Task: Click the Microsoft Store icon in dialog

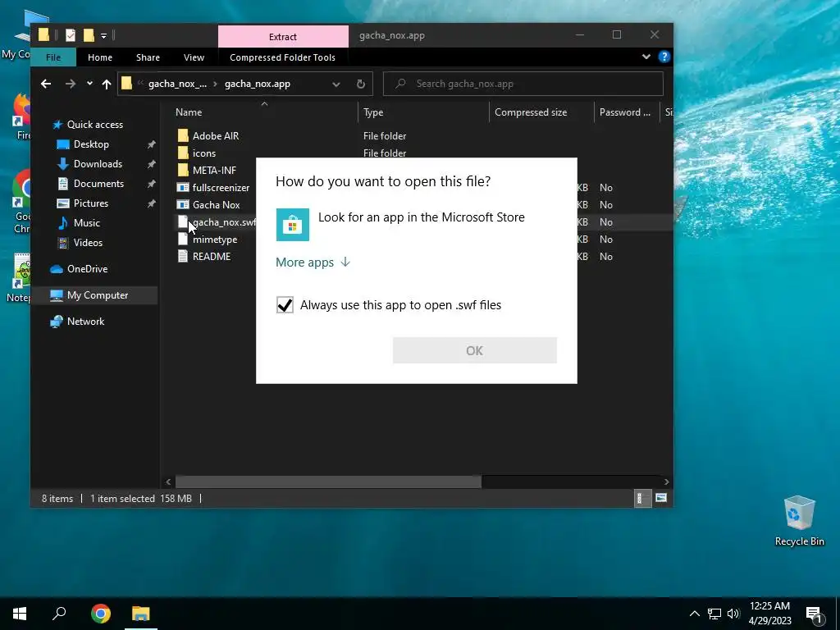Action: [293, 225]
